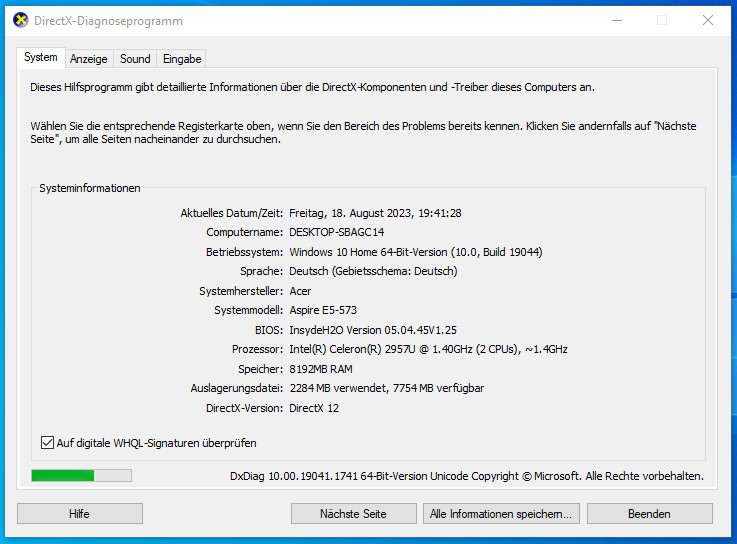Click the 8192MB RAM value
737x544 pixels.
click(x=321, y=369)
